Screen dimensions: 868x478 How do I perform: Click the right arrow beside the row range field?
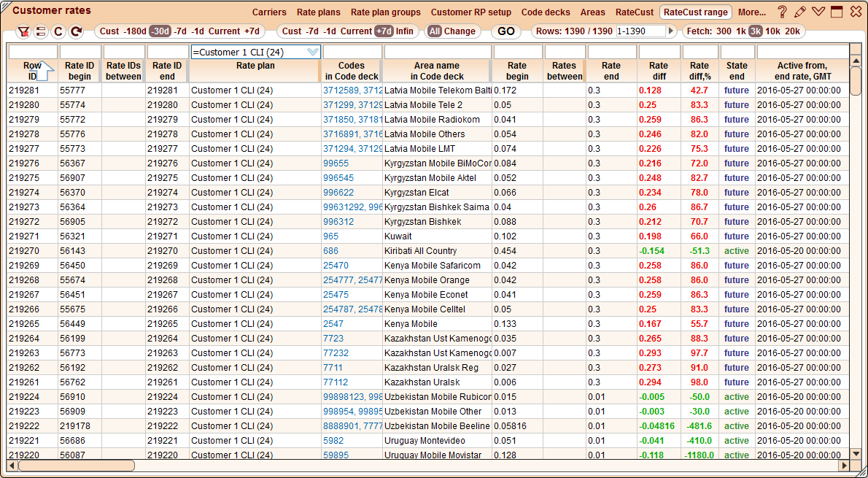[670, 31]
